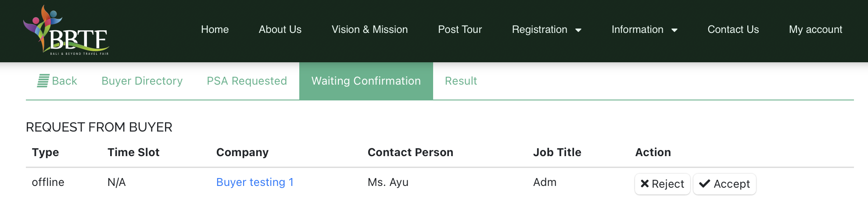Image resolution: width=868 pixels, height=214 pixels.
Task: Open Vision & Mission page
Action: (x=369, y=29)
